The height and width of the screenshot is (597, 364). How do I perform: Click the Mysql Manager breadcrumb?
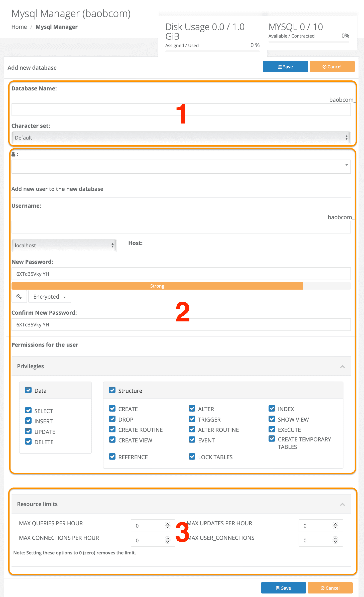coord(57,27)
